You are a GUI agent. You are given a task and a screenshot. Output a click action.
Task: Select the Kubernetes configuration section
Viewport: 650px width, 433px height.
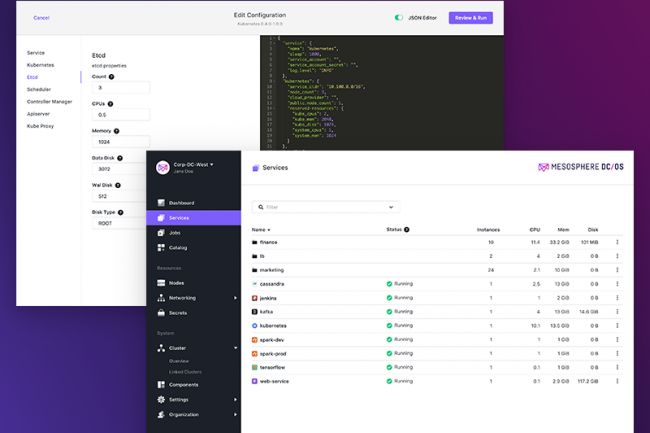[40, 65]
